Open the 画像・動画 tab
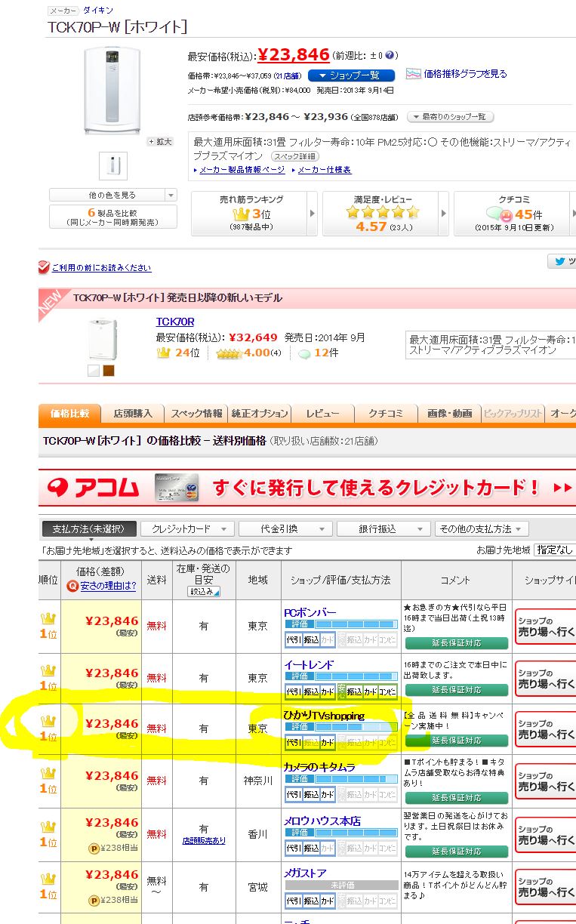Screen dimensions: 576x924 point(449,414)
